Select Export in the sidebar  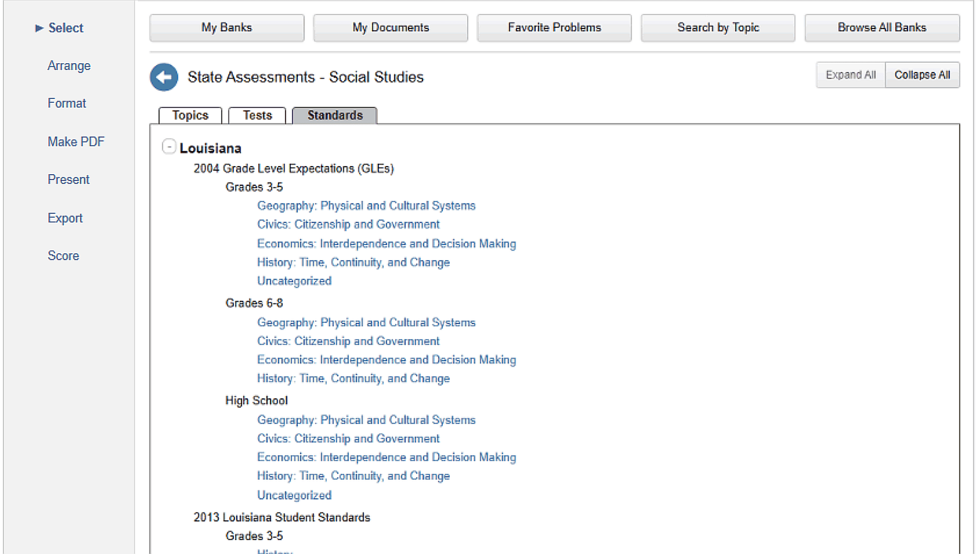point(65,218)
